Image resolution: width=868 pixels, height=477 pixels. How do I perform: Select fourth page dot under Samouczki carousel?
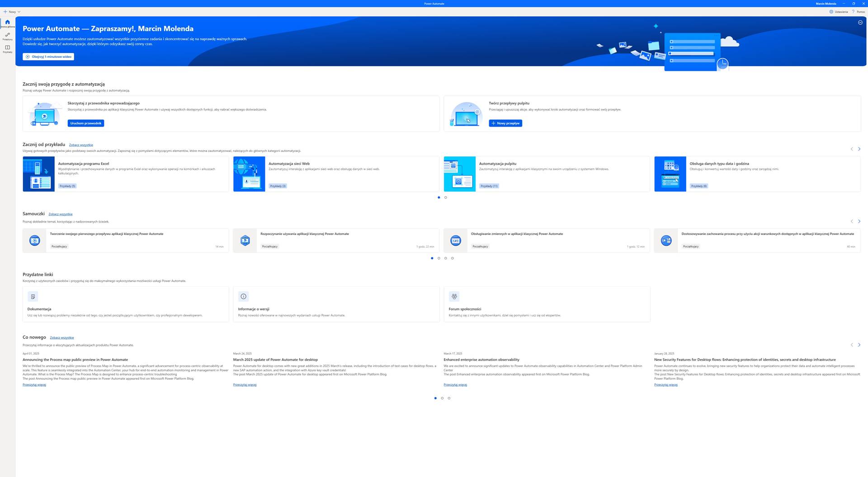(x=452, y=258)
